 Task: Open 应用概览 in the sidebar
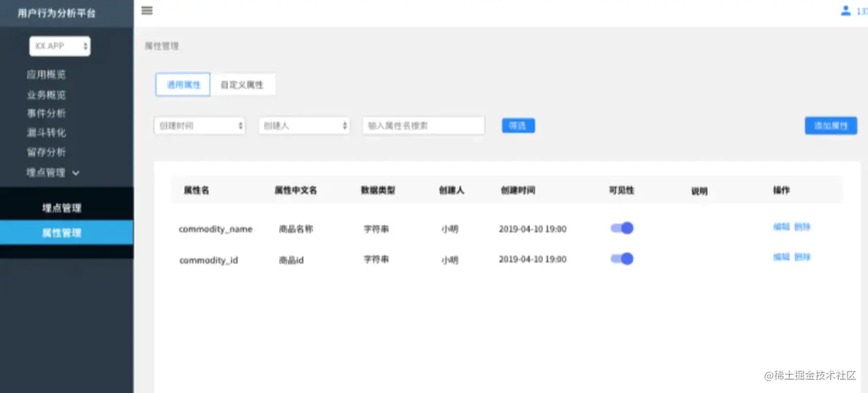(46, 75)
